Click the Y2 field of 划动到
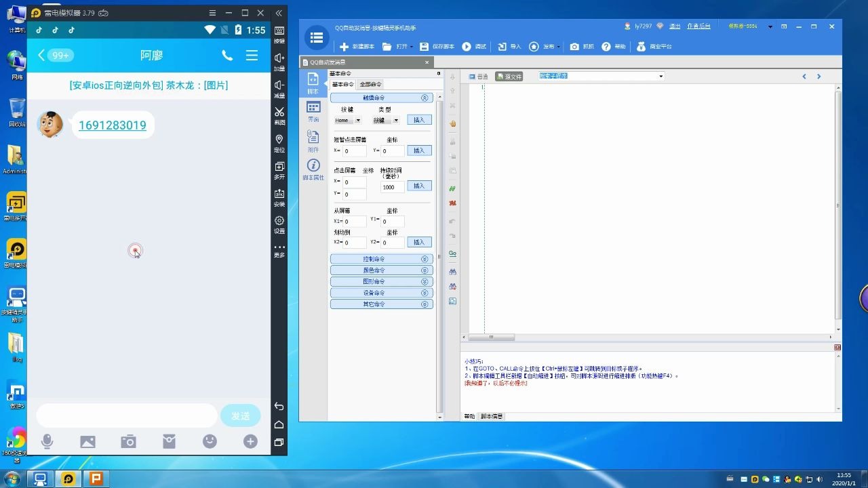This screenshot has height=488, width=868. tap(392, 243)
